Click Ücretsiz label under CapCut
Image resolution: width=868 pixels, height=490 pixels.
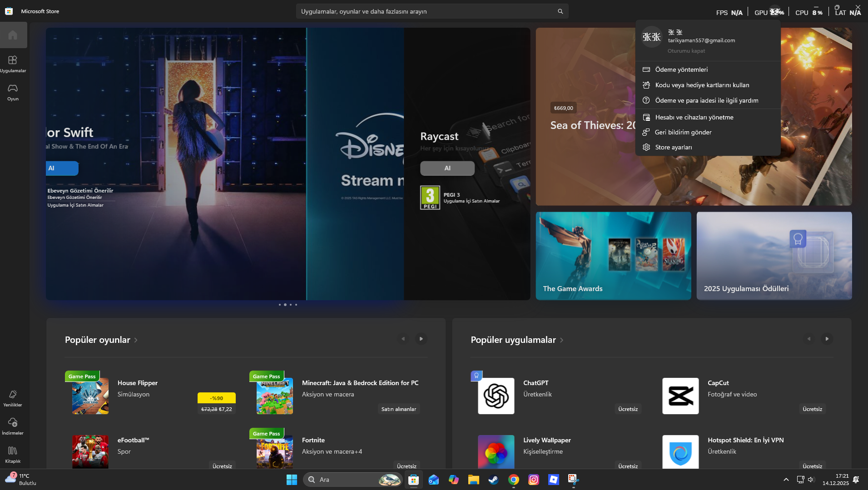point(812,409)
